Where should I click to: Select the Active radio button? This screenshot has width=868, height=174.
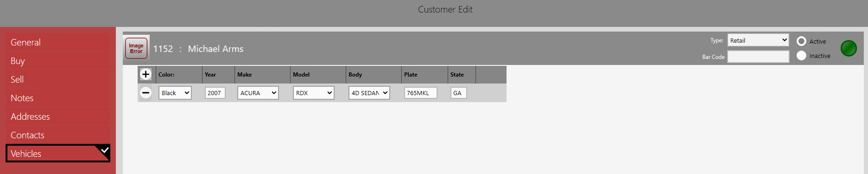pos(801,41)
